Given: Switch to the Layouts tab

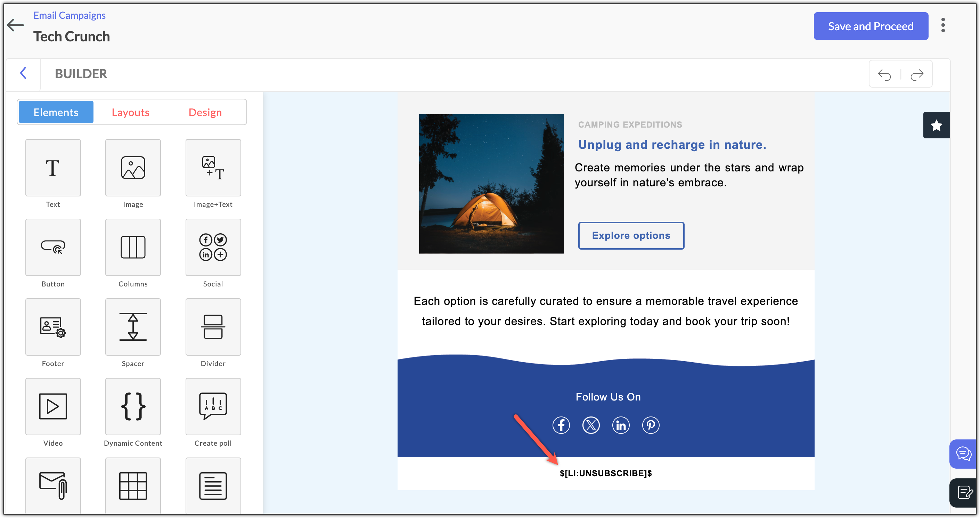Looking at the screenshot, I should click(x=130, y=112).
